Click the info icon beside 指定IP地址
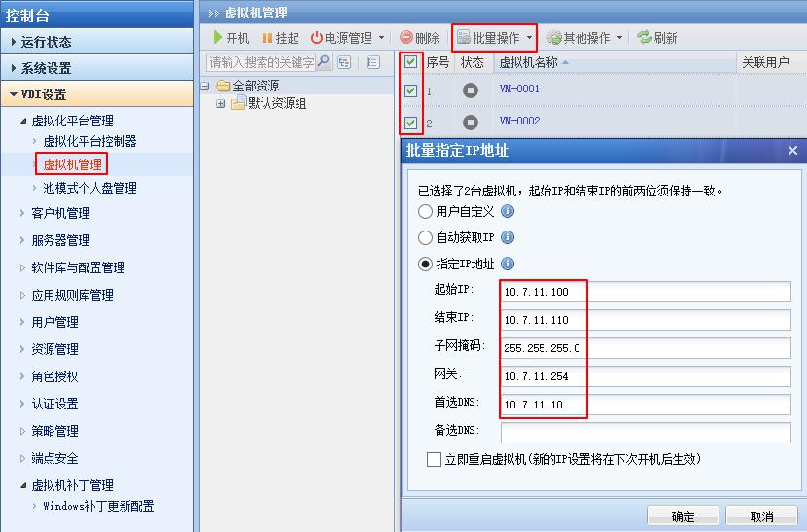This screenshot has height=532, width=807. pos(507,264)
